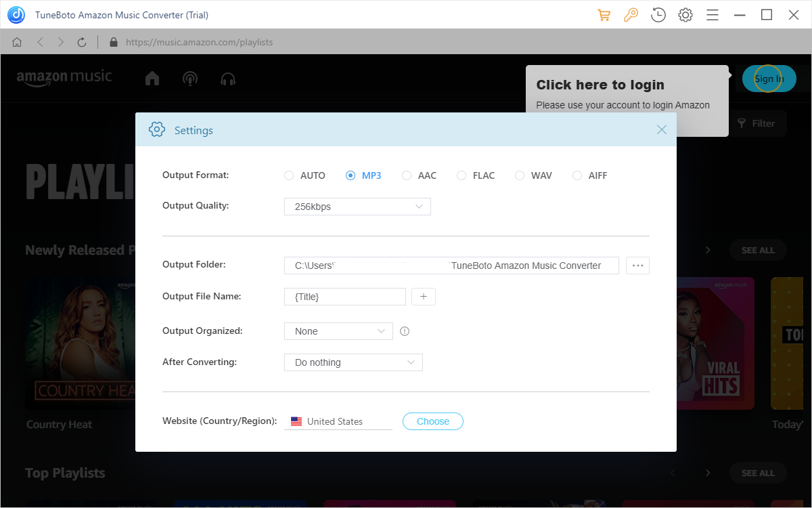
Task: Click the info icon beside Output Organized
Action: click(405, 331)
